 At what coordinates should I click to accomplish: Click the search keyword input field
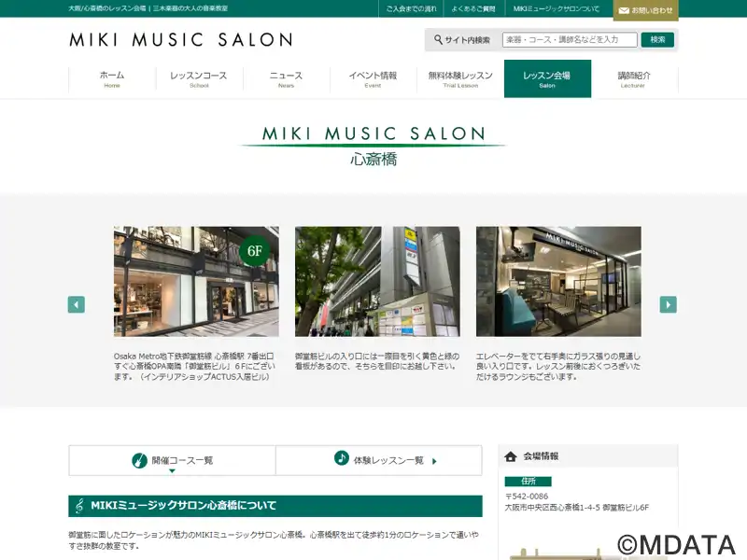[x=569, y=40]
